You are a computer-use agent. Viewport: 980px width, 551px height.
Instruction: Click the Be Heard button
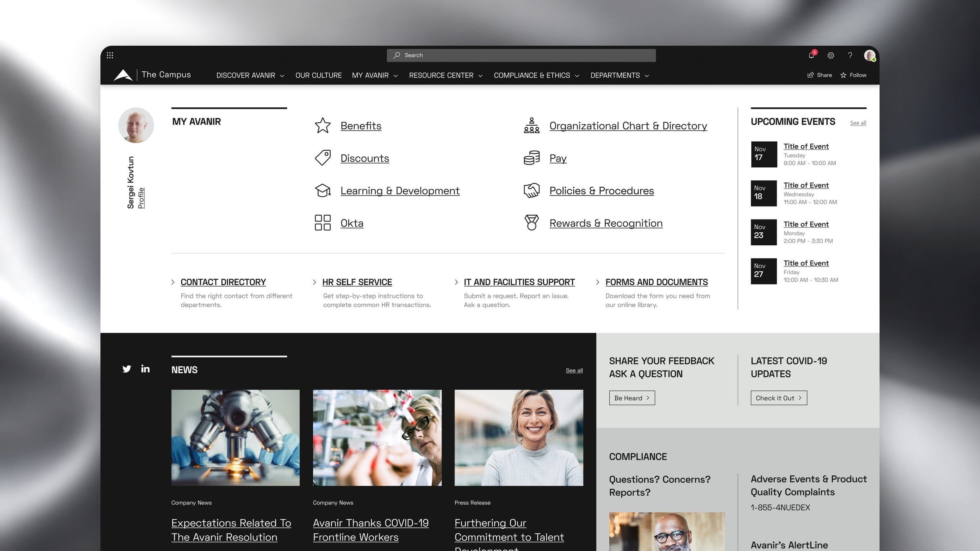click(632, 398)
